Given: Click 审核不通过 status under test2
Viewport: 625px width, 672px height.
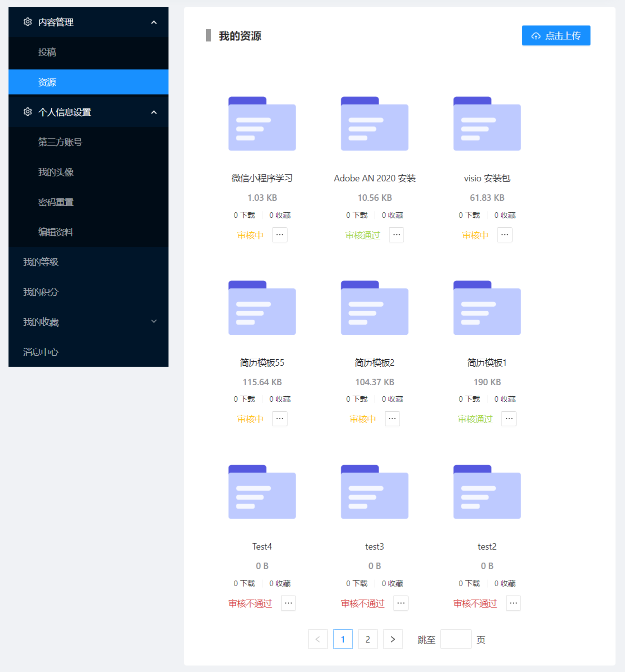Looking at the screenshot, I should 475,604.
